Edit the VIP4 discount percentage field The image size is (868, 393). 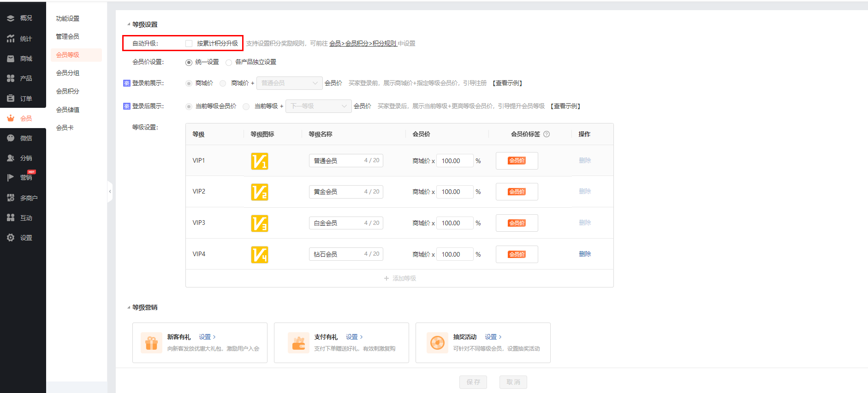455,254
